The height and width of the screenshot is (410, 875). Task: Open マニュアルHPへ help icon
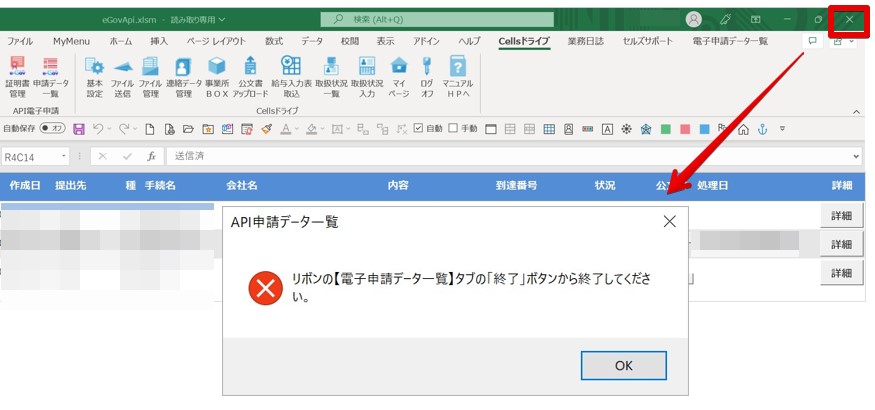458,77
